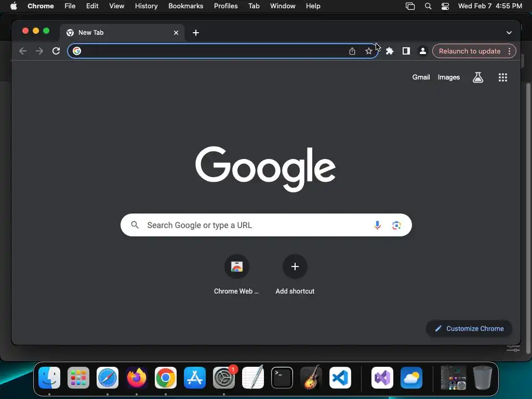Open the File menu
This screenshot has width=532, height=399.
tap(70, 6)
